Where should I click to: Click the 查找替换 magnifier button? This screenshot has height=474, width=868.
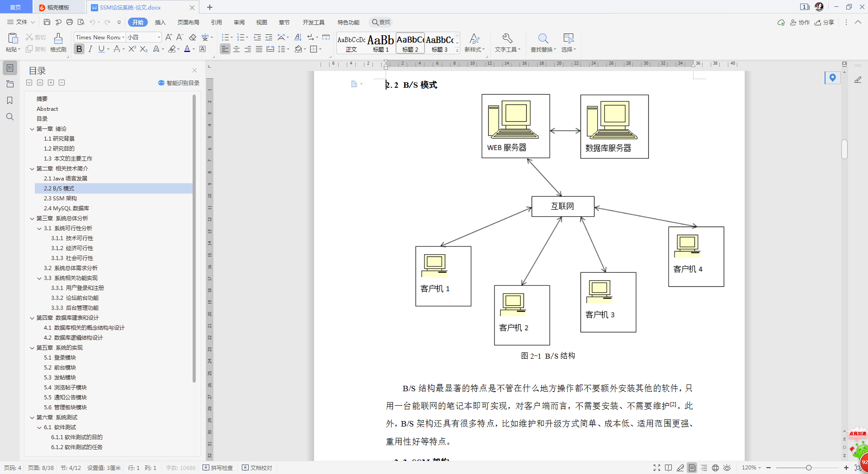click(543, 43)
